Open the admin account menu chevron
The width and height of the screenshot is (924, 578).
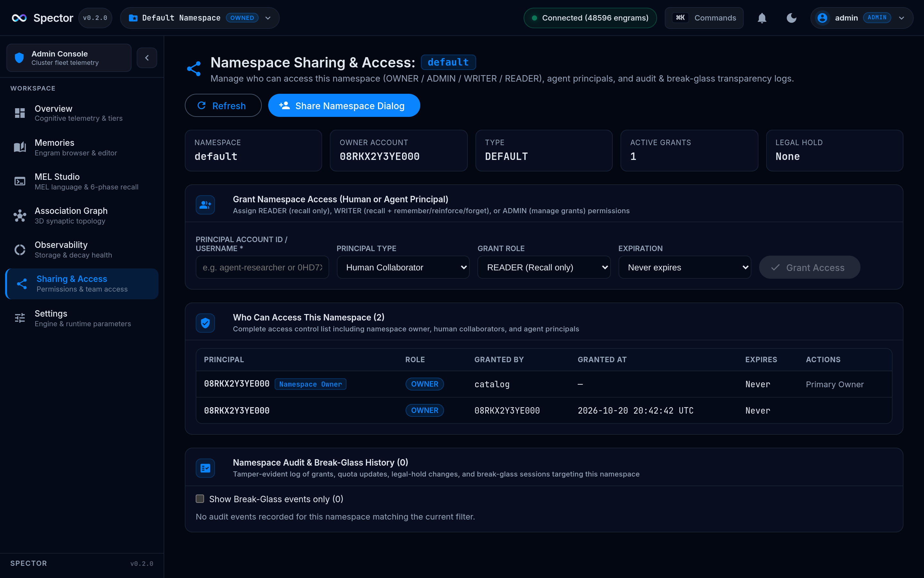pos(902,18)
